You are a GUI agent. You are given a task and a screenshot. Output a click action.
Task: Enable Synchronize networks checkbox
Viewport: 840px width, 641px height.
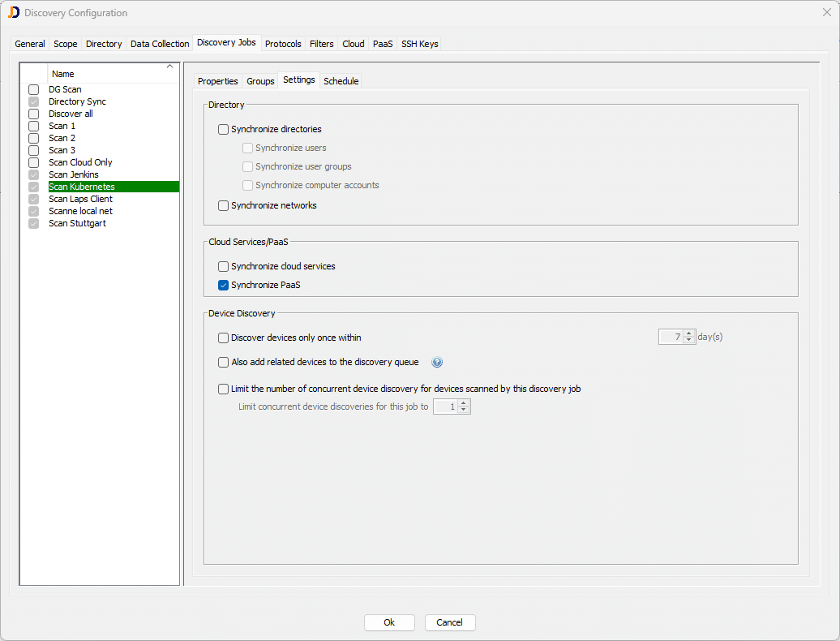[224, 205]
